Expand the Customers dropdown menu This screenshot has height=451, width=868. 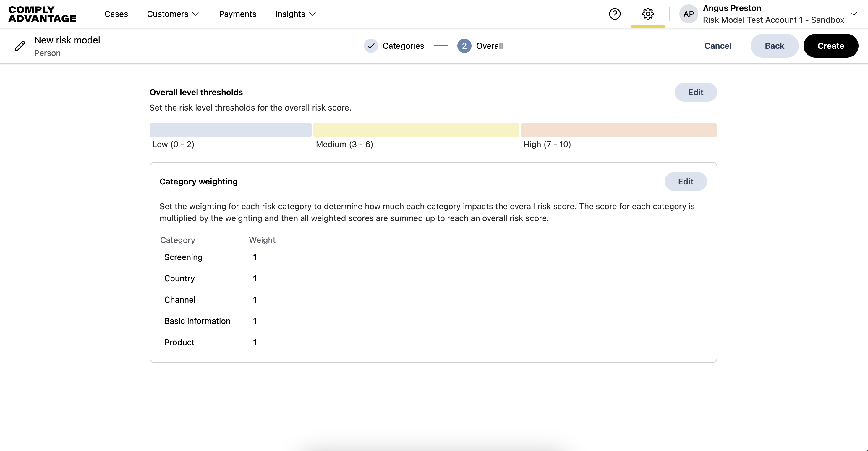click(173, 14)
